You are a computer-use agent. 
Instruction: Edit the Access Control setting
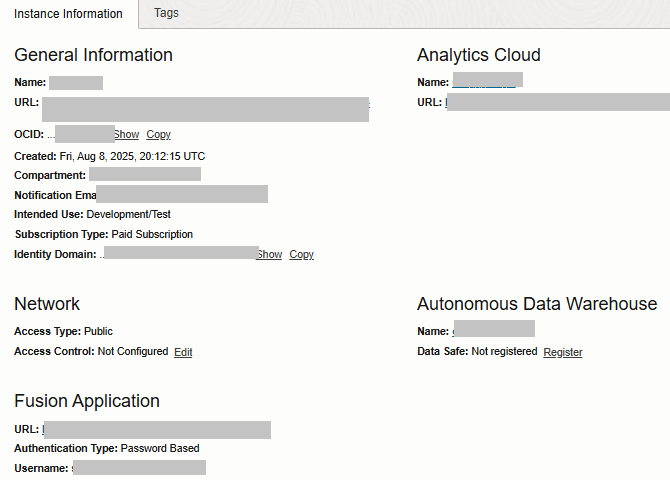(x=183, y=352)
